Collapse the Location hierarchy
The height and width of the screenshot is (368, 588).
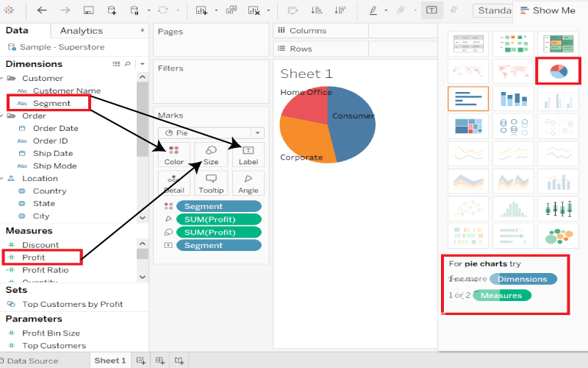tap(1, 178)
